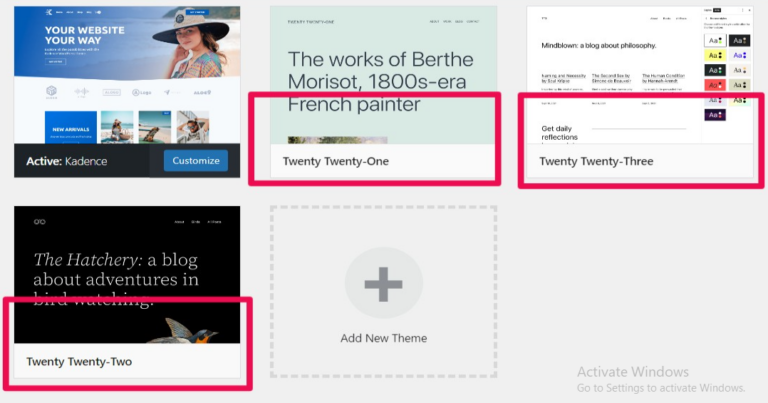Click the Activate Windows watermark text
This screenshot has width=768, height=403.
633,372
